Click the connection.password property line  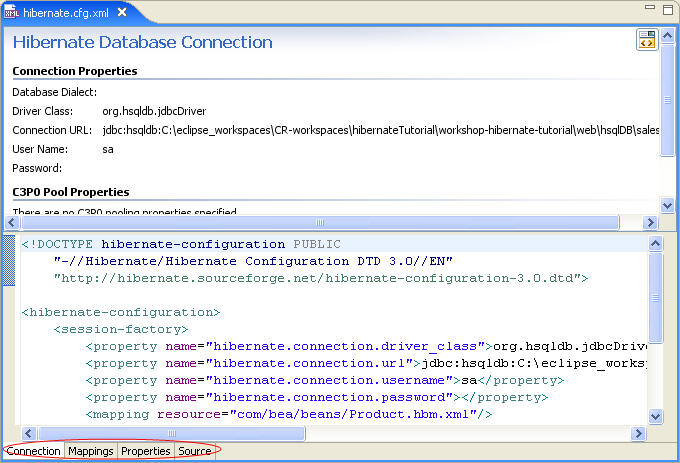pos(317,397)
